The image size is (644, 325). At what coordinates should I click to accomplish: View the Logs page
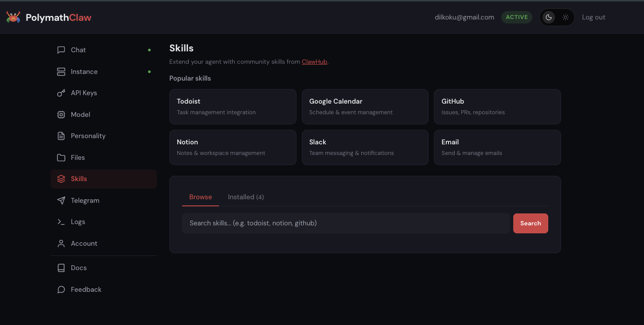coord(104,222)
